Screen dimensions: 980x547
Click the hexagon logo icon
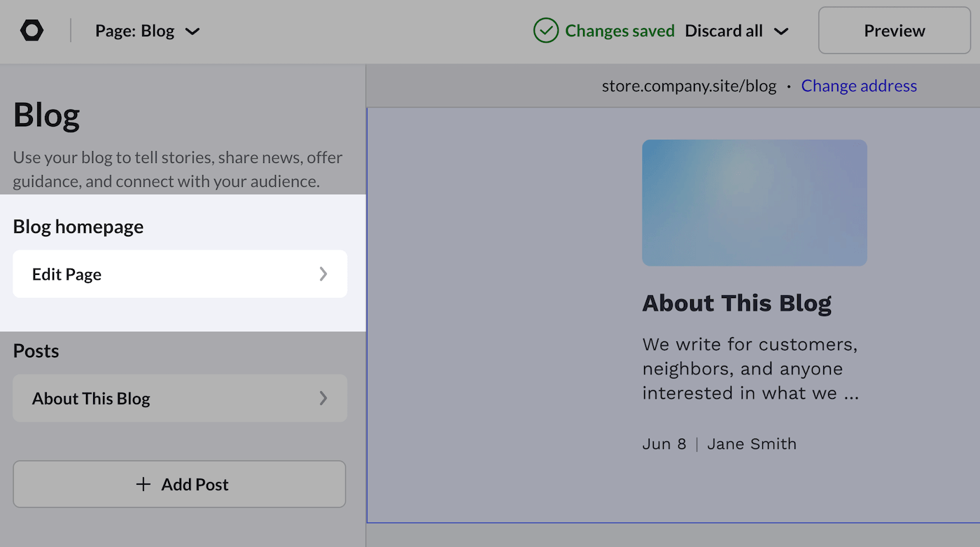(31, 31)
